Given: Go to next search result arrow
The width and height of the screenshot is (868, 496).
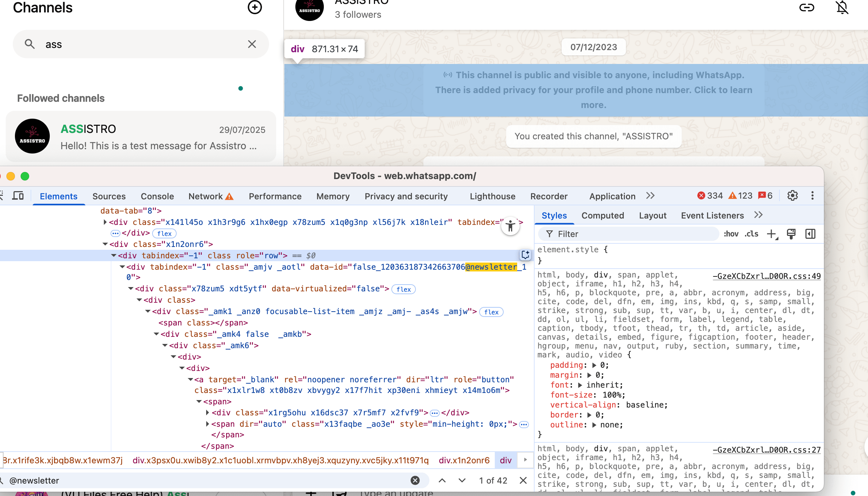Looking at the screenshot, I should [462, 480].
